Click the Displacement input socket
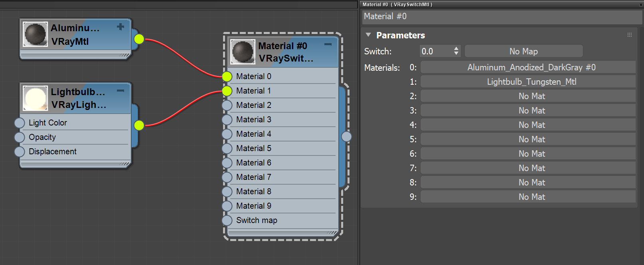 [x=20, y=151]
